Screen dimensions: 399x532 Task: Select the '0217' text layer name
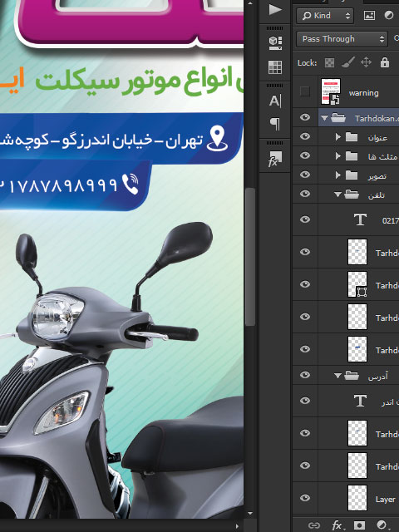(390, 221)
